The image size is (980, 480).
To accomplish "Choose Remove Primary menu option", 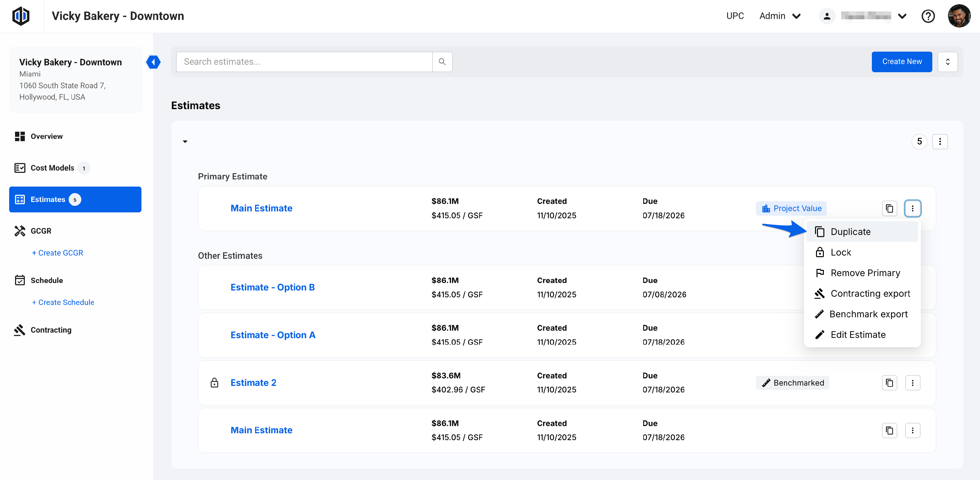I will pos(865,273).
